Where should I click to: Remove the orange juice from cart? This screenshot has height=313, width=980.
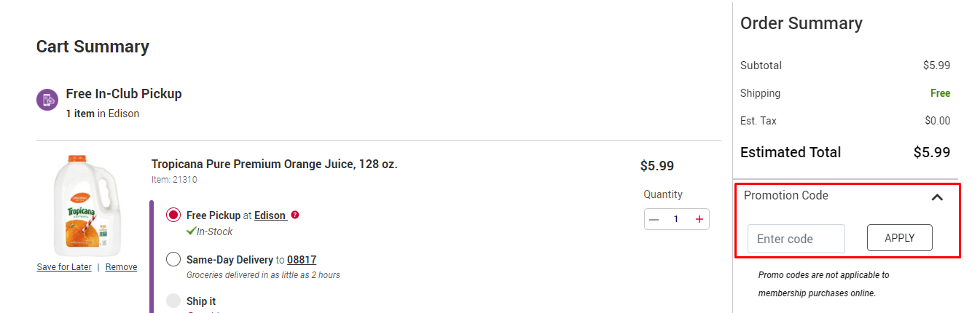point(121,267)
